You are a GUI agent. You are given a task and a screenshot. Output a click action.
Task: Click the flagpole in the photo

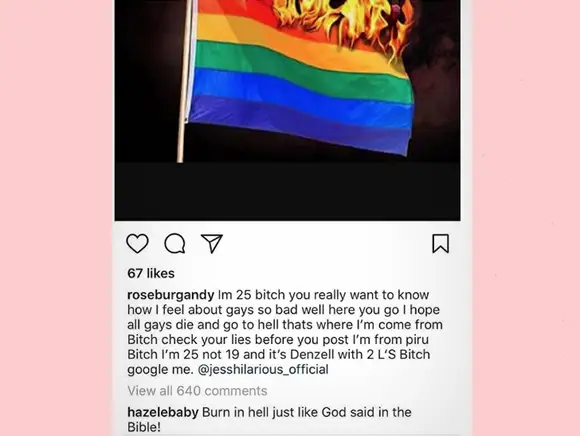click(184, 81)
